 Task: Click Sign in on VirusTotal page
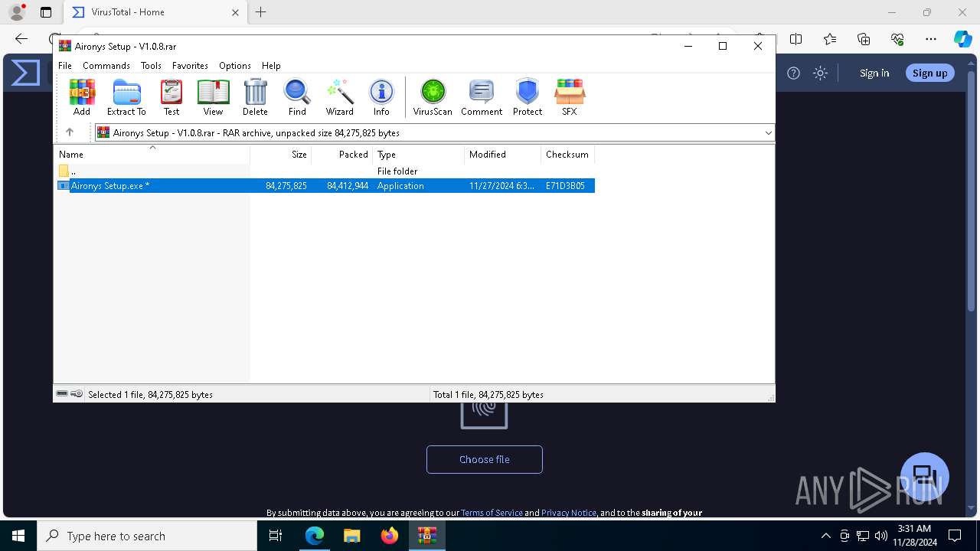point(874,73)
